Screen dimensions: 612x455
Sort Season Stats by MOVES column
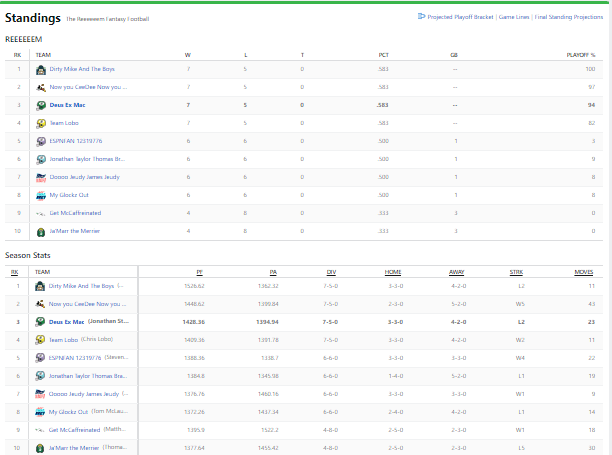coord(584,271)
